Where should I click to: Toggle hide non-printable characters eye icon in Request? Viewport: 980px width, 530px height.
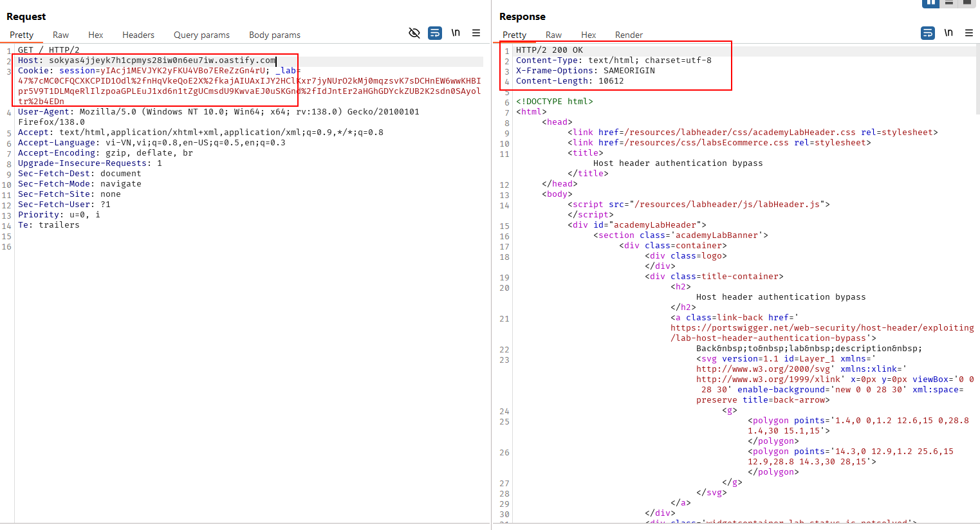coord(414,33)
